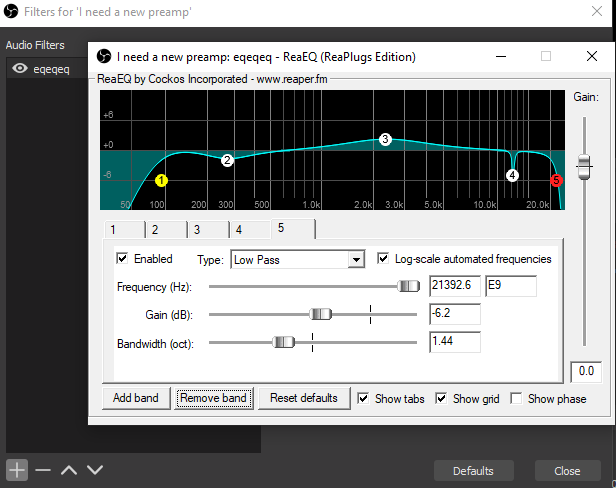Switch to band tab 1

pos(125,229)
